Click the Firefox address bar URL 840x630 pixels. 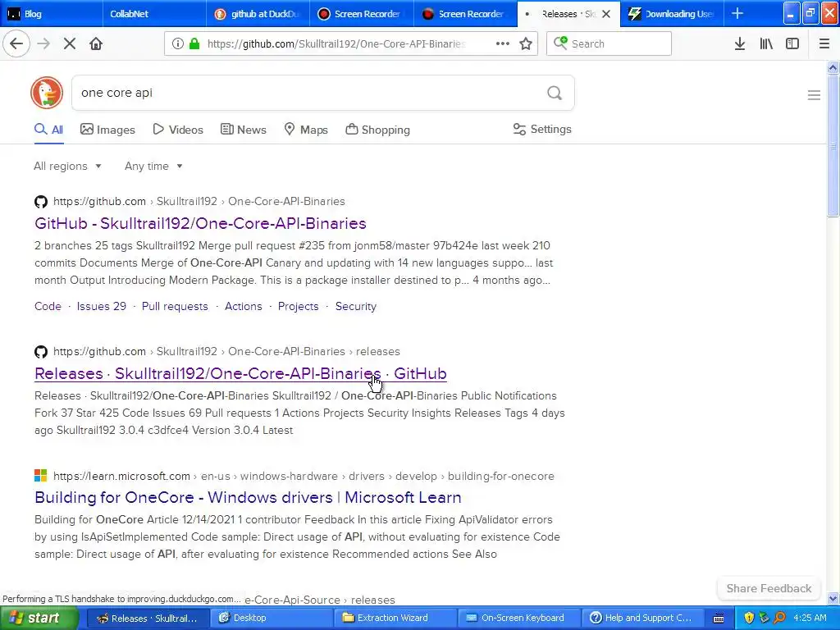[x=336, y=44]
